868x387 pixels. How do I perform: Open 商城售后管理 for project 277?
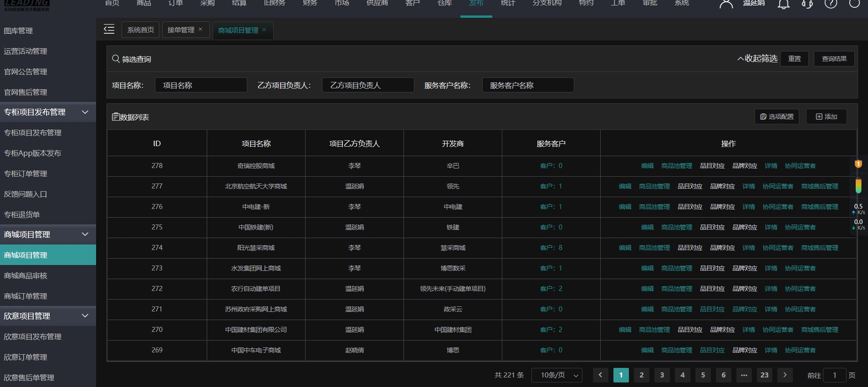[x=820, y=186]
